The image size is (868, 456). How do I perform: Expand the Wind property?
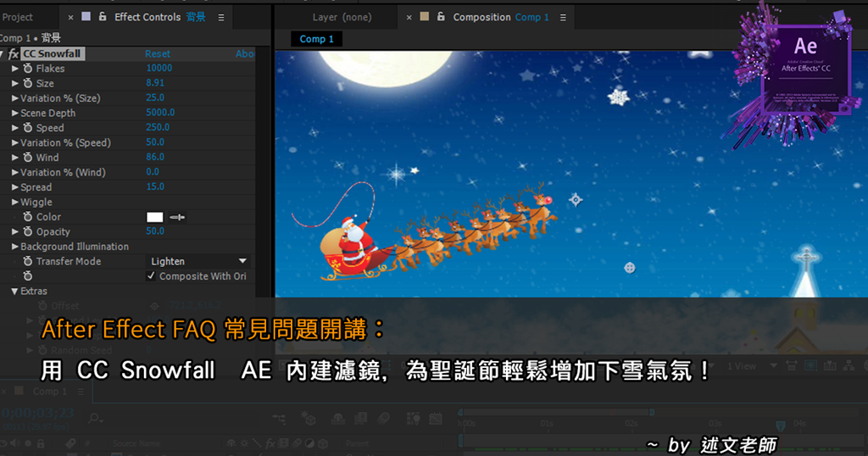pyautogui.click(x=15, y=158)
